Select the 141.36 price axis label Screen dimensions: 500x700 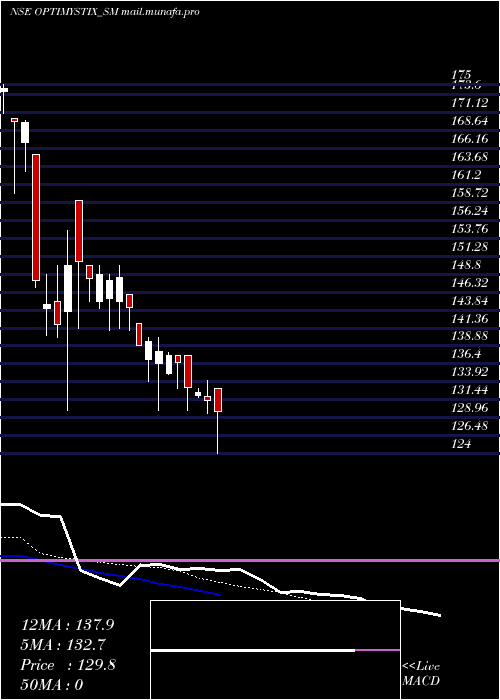pyautogui.click(x=469, y=318)
